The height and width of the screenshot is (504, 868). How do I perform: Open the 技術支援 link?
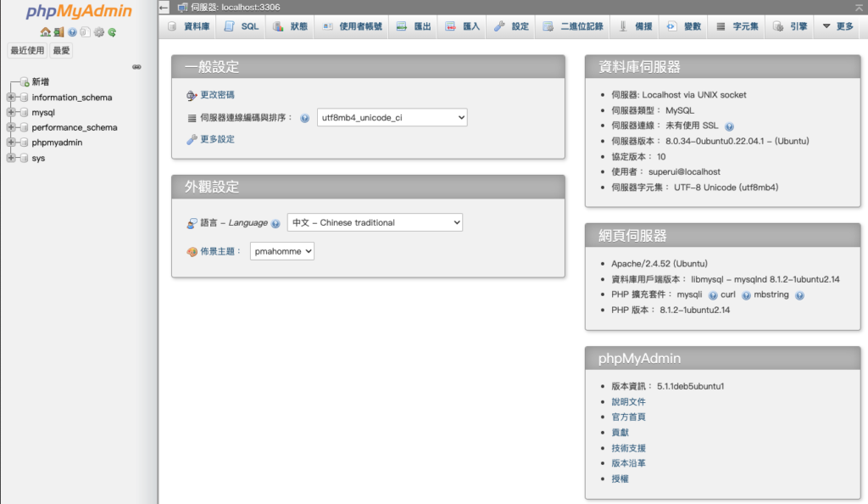click(x=628, y=448)
